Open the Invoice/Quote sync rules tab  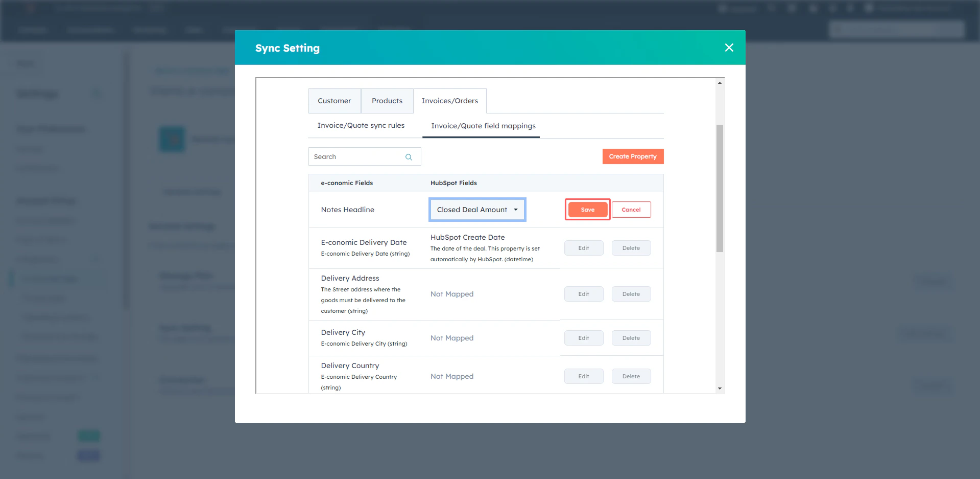(361, 125)
